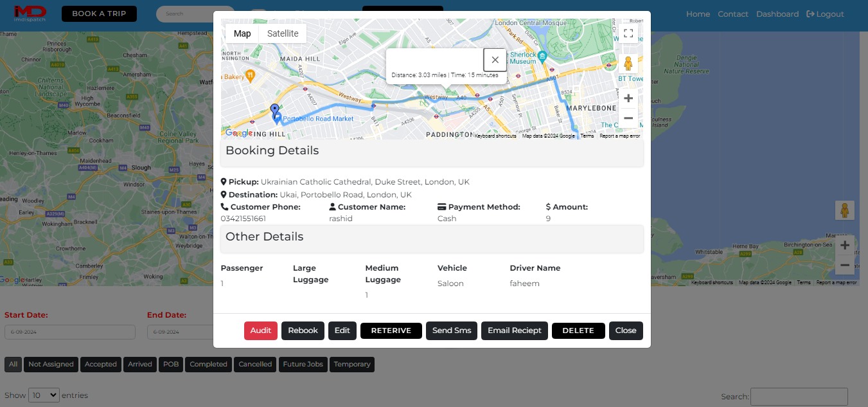
Task: Toggle fullscreen view on the modal map
Action: [x=628, y=33]
